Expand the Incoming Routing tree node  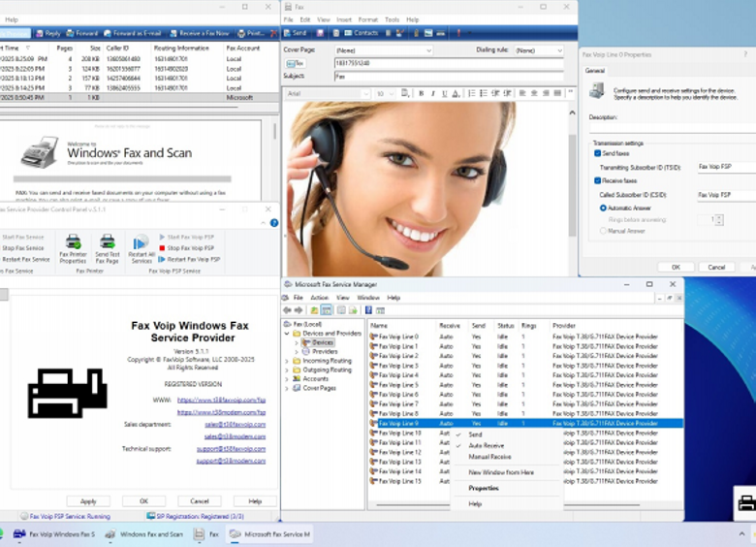coord(287,361)
